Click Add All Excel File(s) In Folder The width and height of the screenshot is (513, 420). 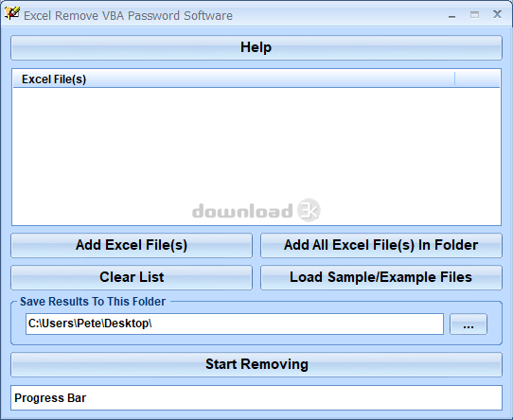tap(381, 245)
